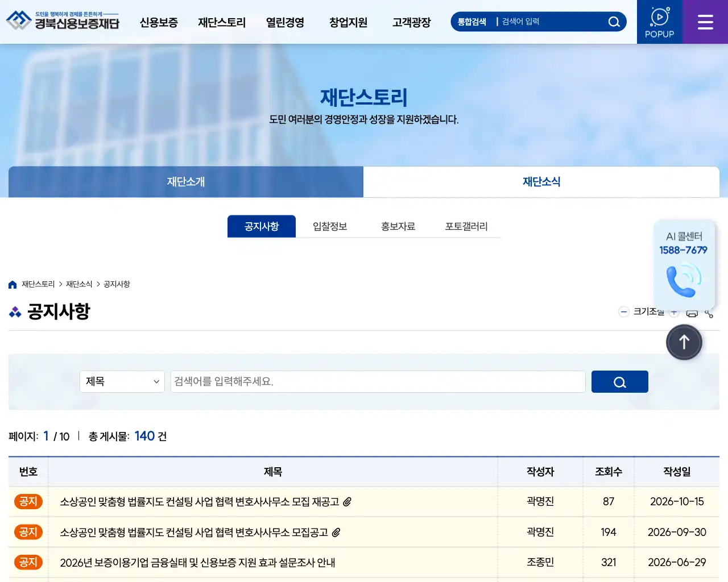Click the attachment clip on the 모집 재공고 row
The width and height of the screenshot is (728, 582).
347,502
